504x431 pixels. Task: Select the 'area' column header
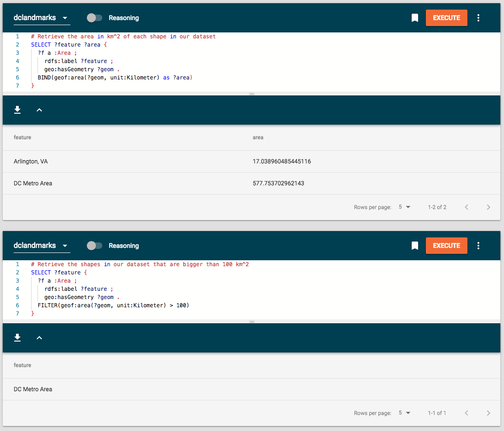[258, 137]
